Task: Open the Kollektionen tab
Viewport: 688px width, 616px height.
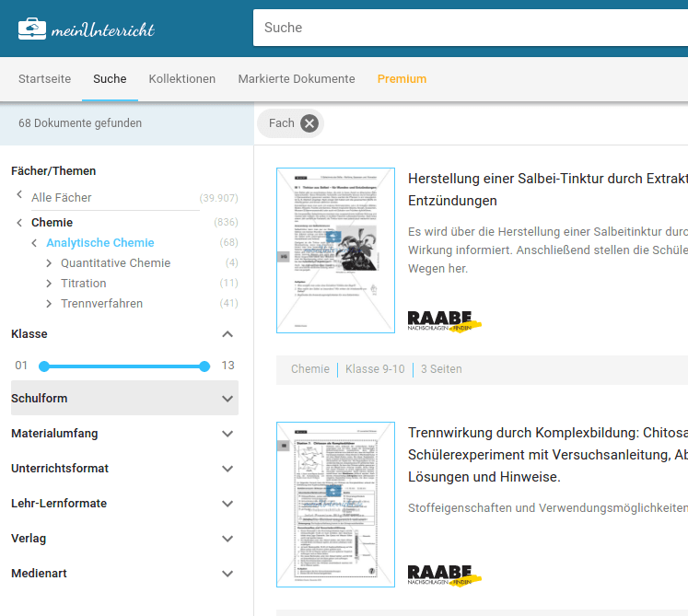Action: point(182,79)
